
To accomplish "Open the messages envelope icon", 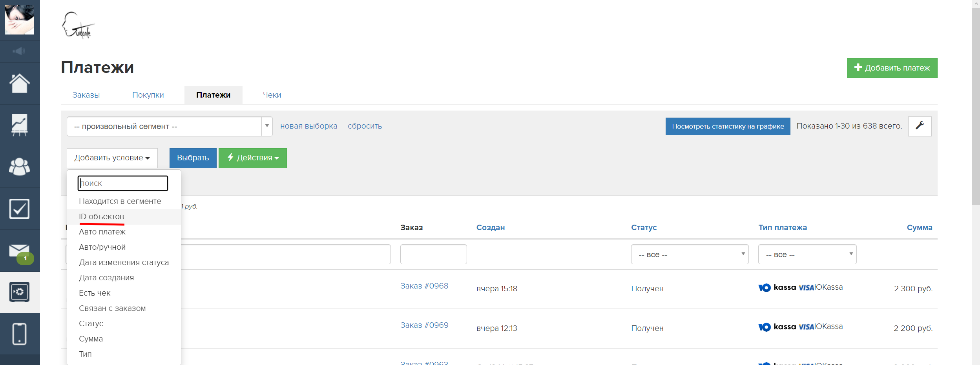I will [19, 251].
